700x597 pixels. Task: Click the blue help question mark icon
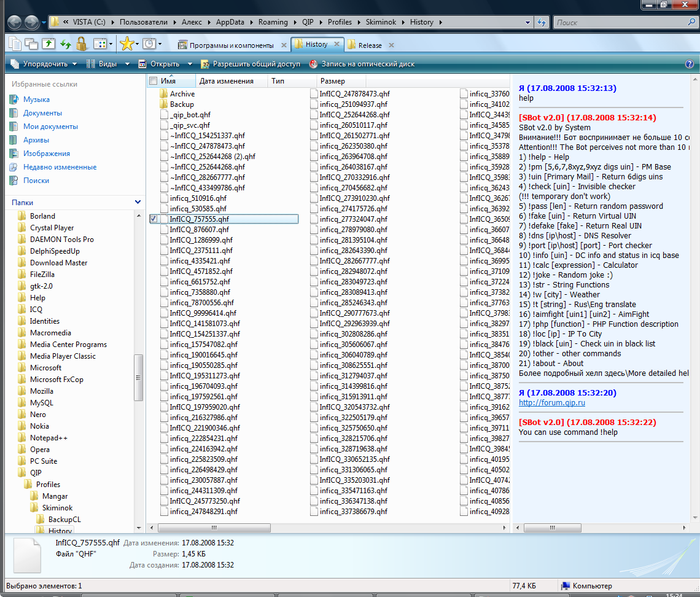coord(690,64)
